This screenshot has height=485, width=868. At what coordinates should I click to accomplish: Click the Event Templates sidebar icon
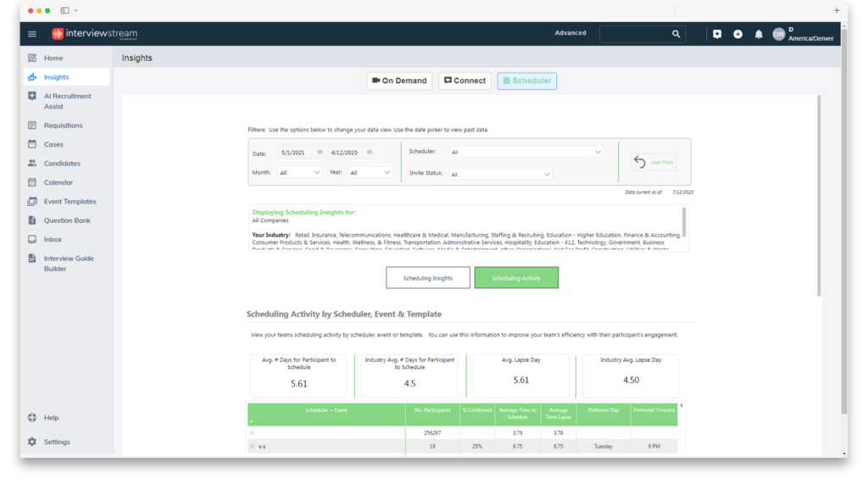click(x=32, y=201)
